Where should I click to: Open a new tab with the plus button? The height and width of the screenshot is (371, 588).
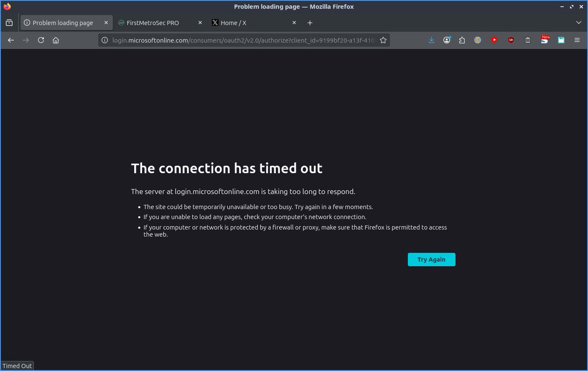pos(310,23)
